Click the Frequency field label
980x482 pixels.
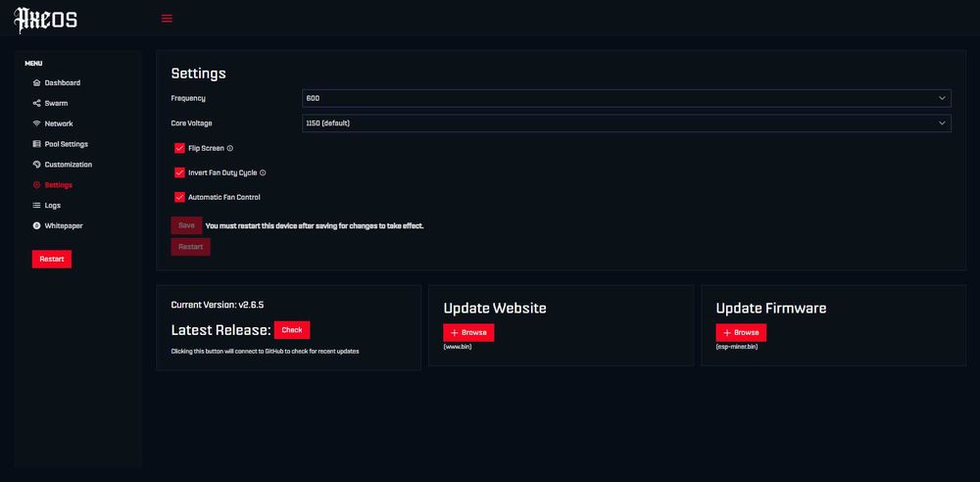pyautogui.click(x=188, y=98)
